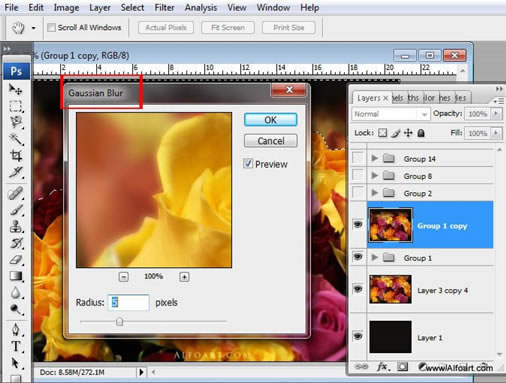Switch to the Layers tab

369,98
